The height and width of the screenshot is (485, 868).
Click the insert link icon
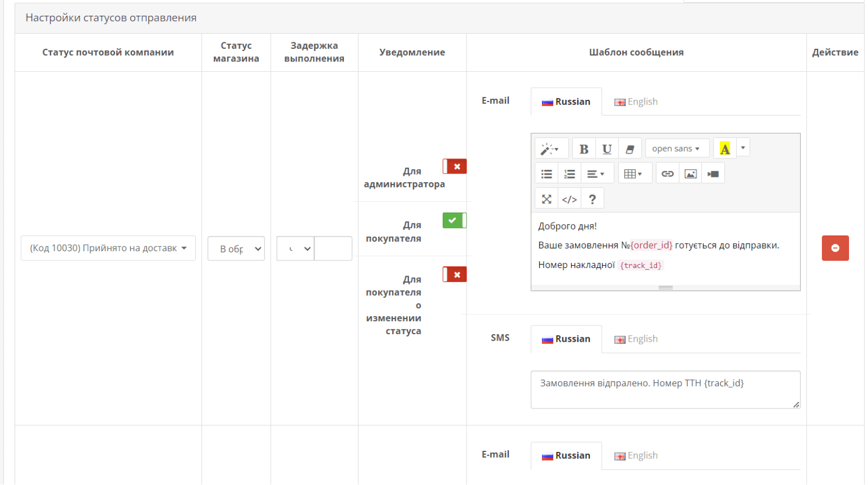pos(667,174)
